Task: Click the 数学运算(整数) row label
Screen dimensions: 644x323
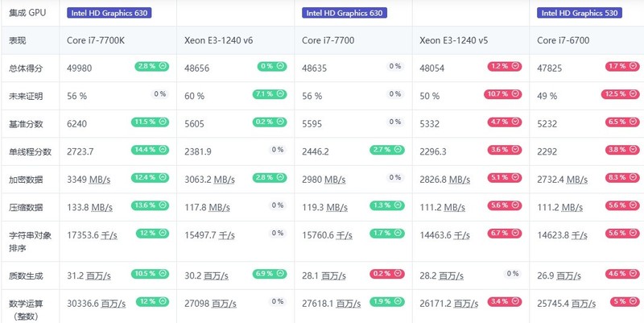Action: [x=26, y=310]
